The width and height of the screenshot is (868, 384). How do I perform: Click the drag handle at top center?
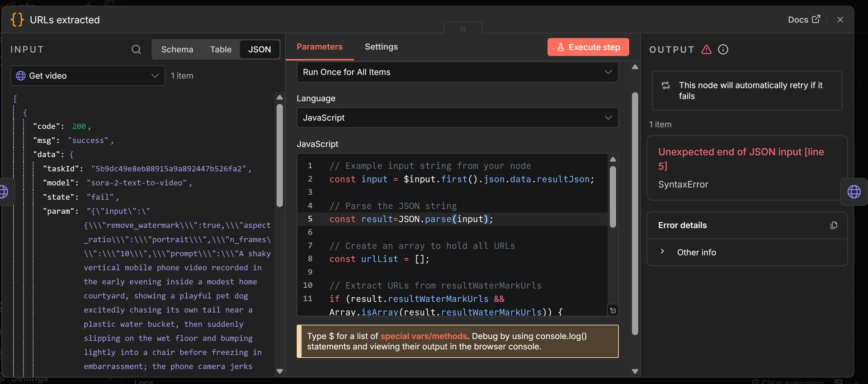(462, 29)
